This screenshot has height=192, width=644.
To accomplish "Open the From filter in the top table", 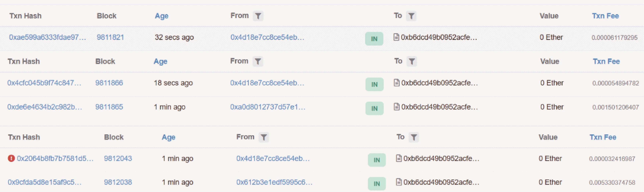I will pos(258,16).
